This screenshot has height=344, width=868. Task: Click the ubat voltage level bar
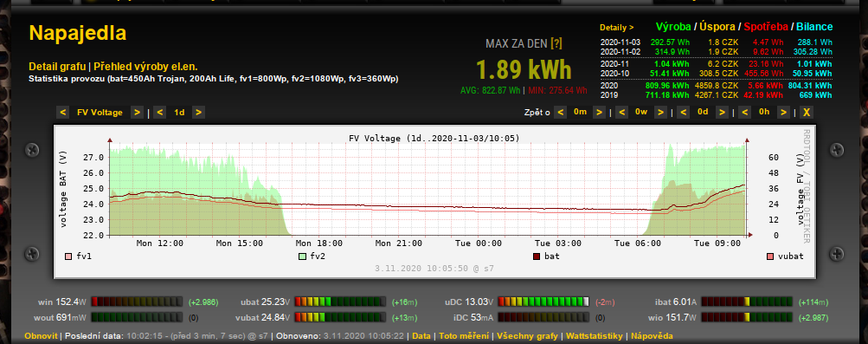pos(340,302)
